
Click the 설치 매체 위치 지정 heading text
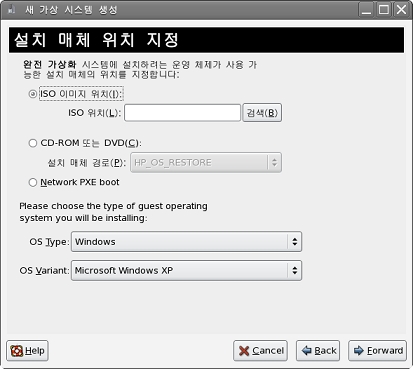(96, 40)
